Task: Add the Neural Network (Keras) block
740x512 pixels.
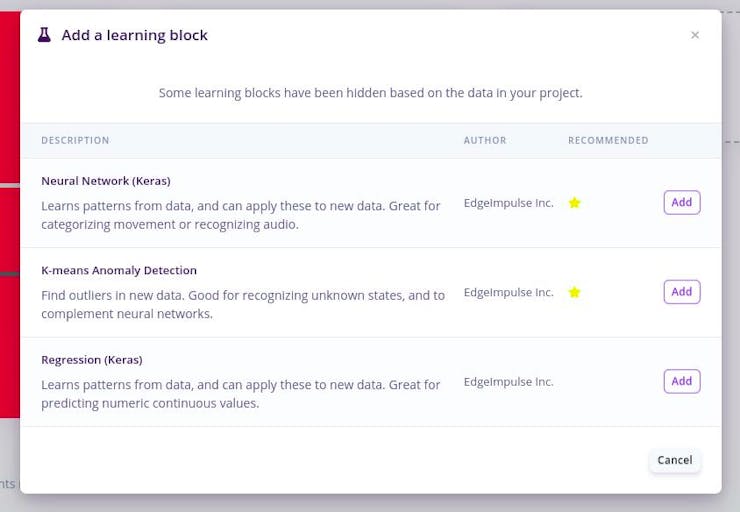Action: [681, 202]
